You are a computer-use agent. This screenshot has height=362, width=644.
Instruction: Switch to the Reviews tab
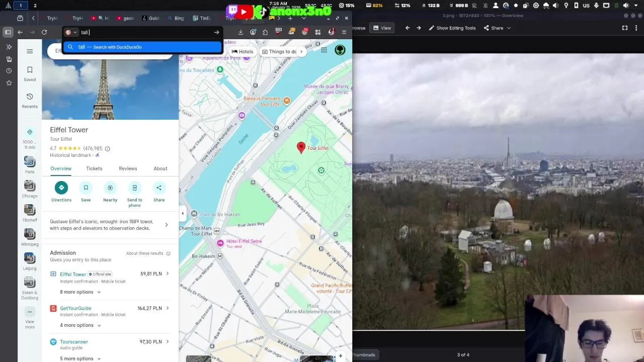128,168
